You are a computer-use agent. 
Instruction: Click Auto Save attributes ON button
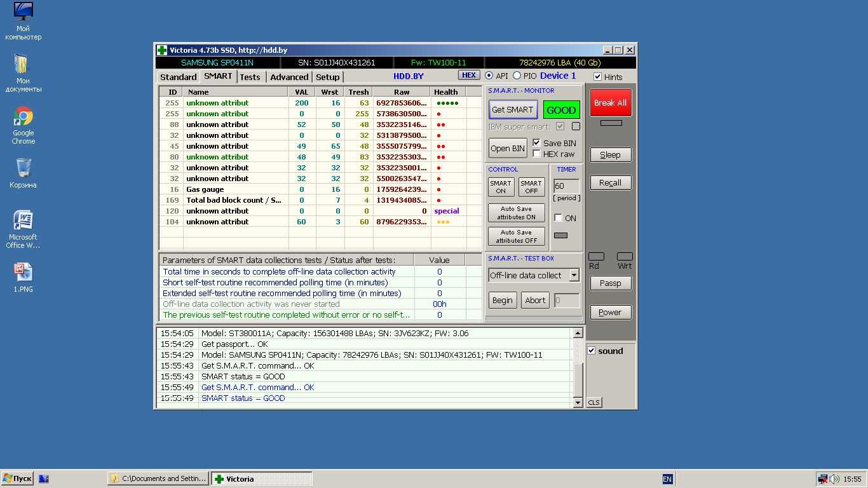click(x=516, y=213)
